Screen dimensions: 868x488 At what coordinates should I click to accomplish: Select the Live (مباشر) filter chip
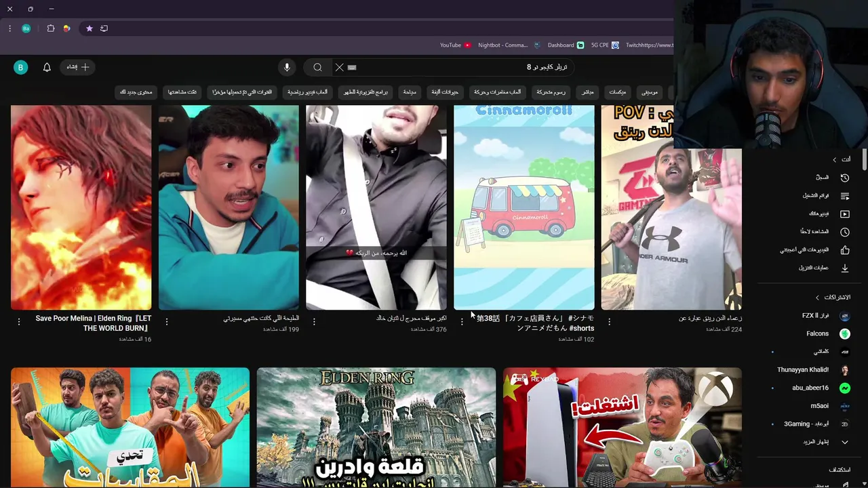click(x=587, y=91)
